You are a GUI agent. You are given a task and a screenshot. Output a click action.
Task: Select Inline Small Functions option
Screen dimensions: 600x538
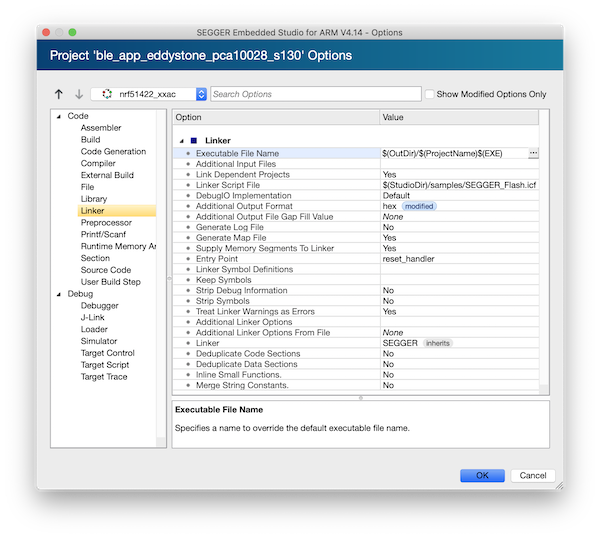point(356,375)
